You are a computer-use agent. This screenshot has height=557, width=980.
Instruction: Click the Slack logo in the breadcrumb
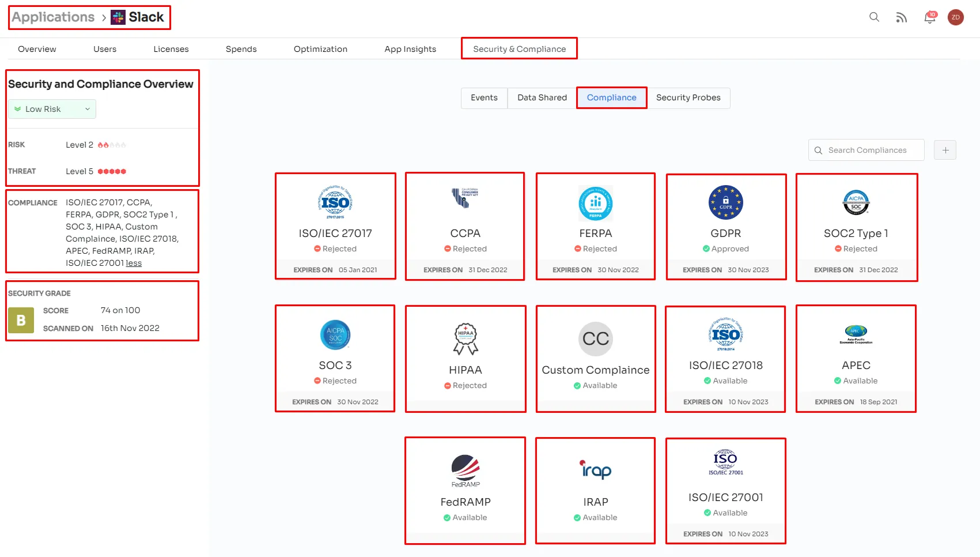click(118, 17)
